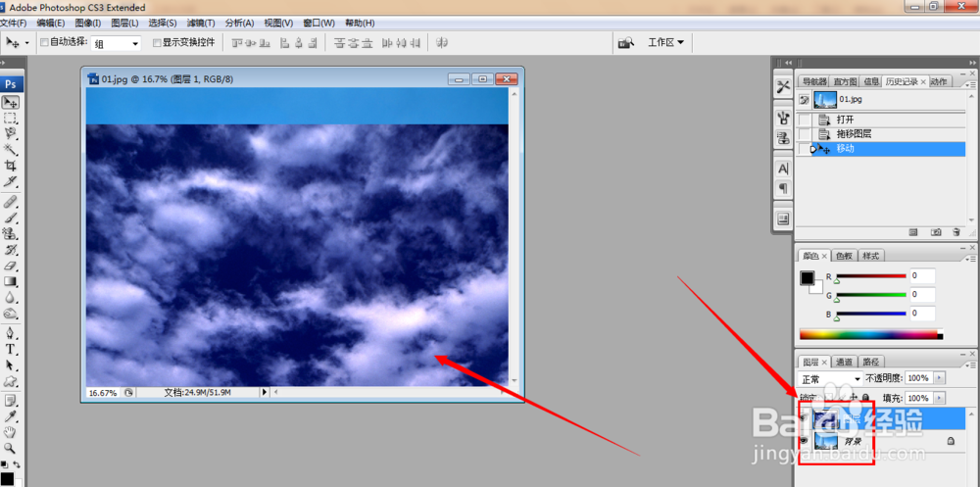Select the Path Selection tool
Screen dimensions: 980x487
click(11, 365)
